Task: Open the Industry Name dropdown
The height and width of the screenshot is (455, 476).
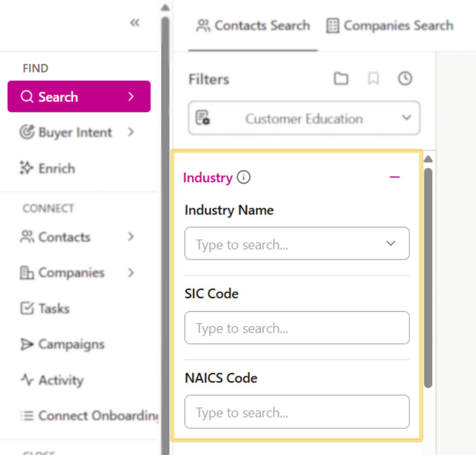Action: [391, 243]
